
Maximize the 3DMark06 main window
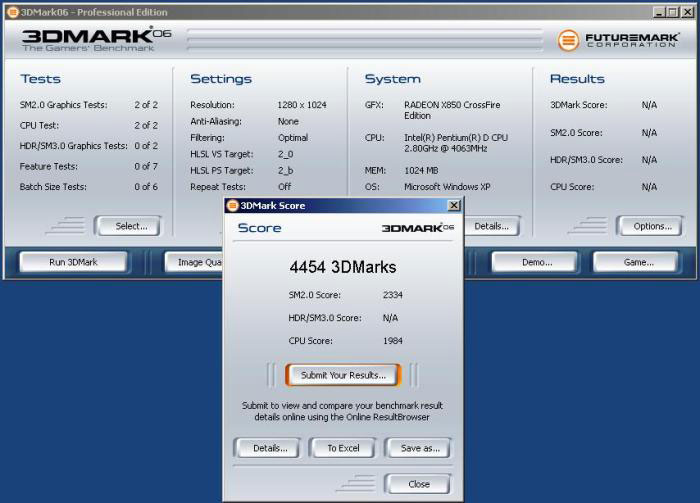tap(673, 12)
